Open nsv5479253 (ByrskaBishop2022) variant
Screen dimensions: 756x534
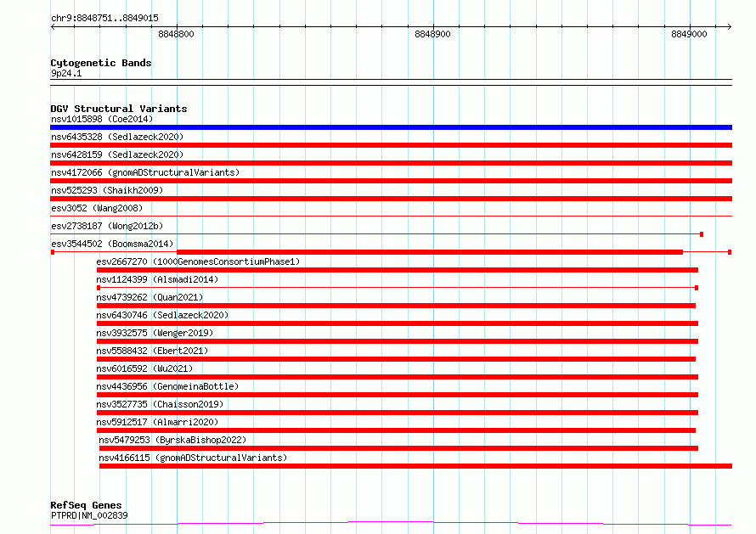[x=172, y=440]
